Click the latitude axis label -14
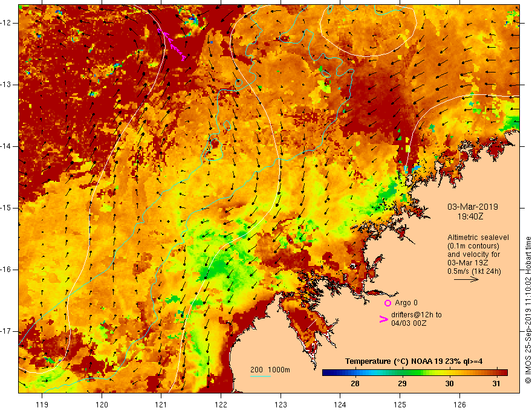532x411 pixels. point(6,146)
